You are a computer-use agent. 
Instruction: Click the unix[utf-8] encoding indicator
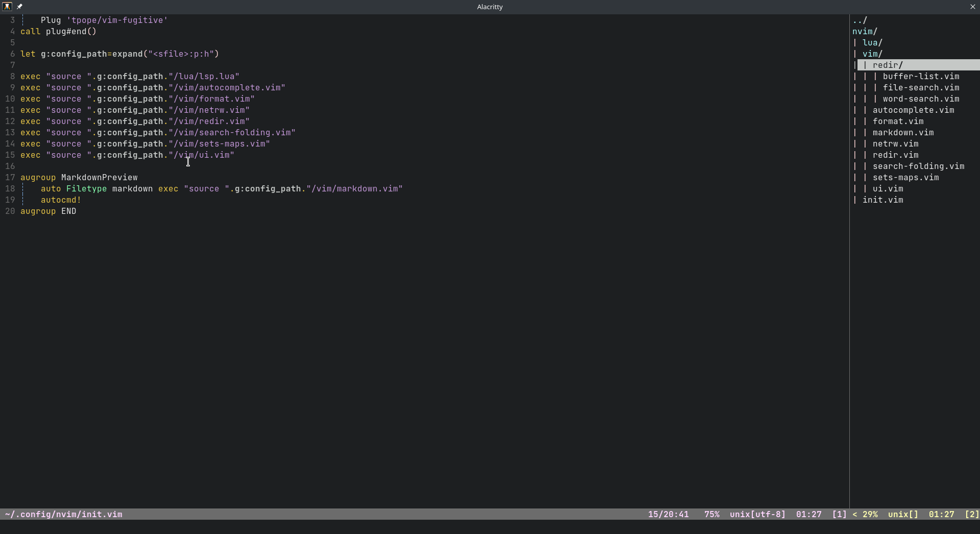point(757,515)
